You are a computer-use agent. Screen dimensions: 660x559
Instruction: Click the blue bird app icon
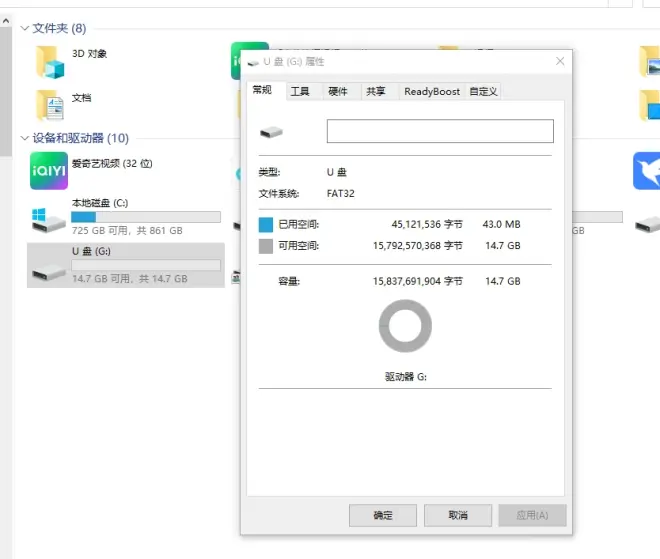[646, 170]
